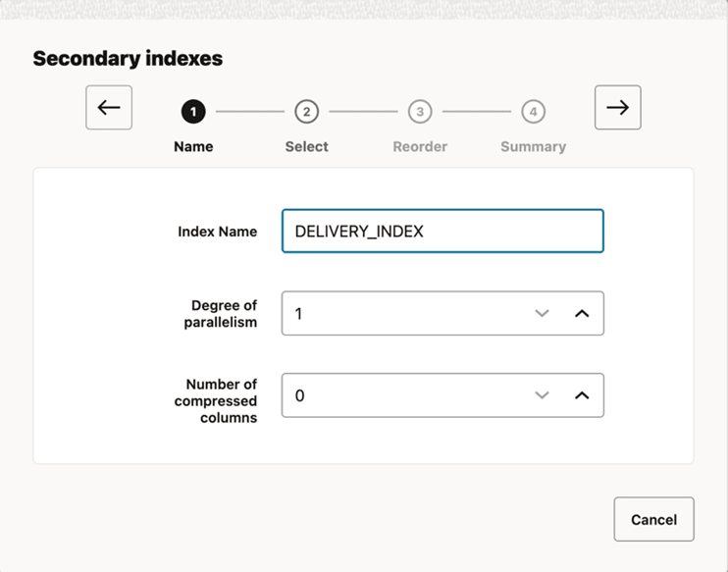This screenshot has height=572, width=728.
Task: Increase Number of compressed columns value
Action: click(582, 395)
